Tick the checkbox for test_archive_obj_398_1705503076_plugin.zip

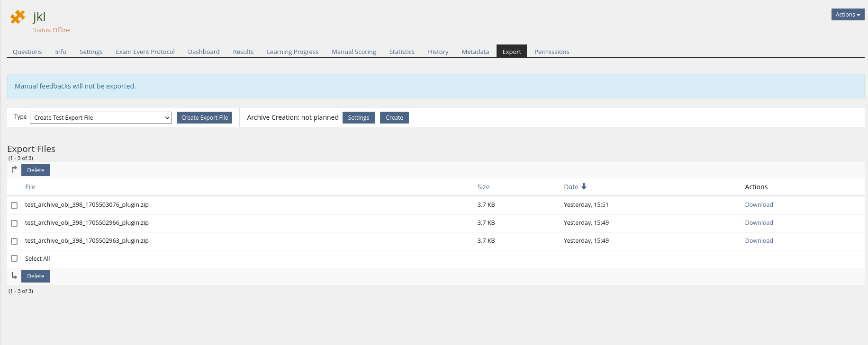click(14, 205)
